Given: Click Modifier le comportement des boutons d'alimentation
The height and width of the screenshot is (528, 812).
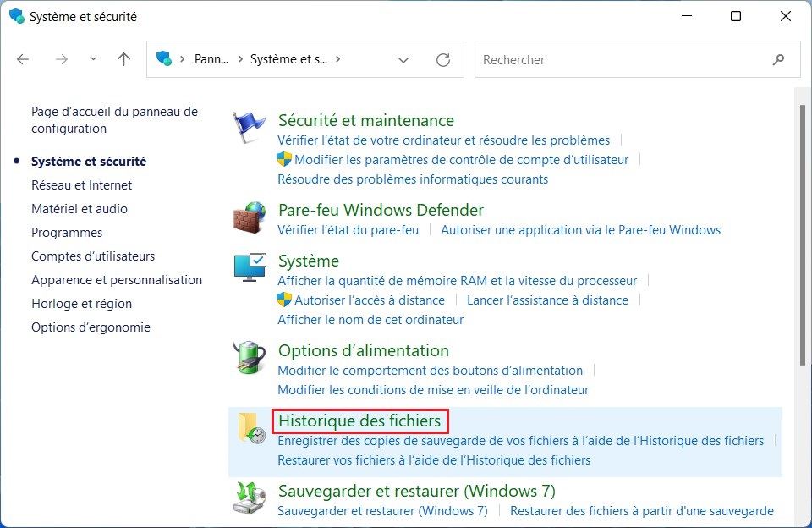Looking at the screenshot, I should (x=431, y=371).
